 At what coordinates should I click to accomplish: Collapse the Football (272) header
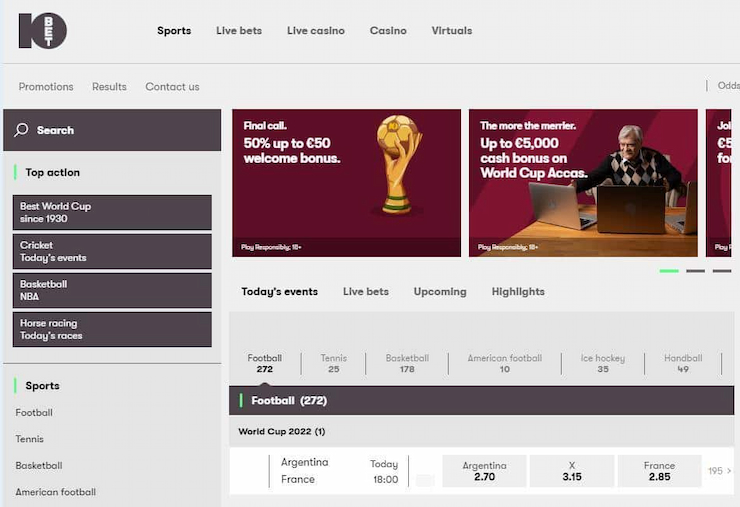[x=481, y=400]
